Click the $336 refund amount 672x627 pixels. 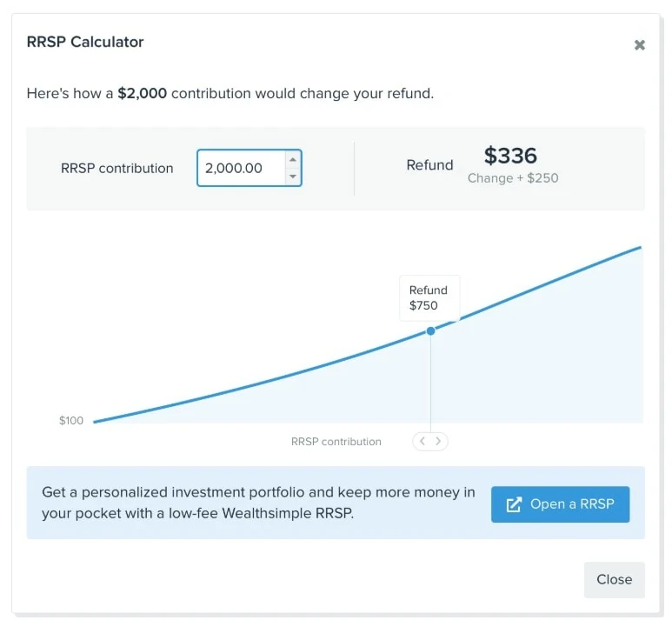coord(510,156)
